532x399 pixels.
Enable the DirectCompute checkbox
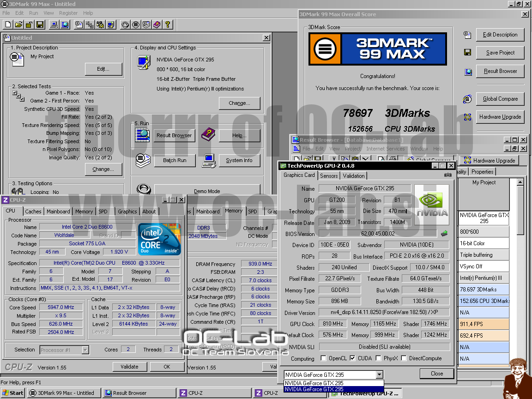click(404, 358)
